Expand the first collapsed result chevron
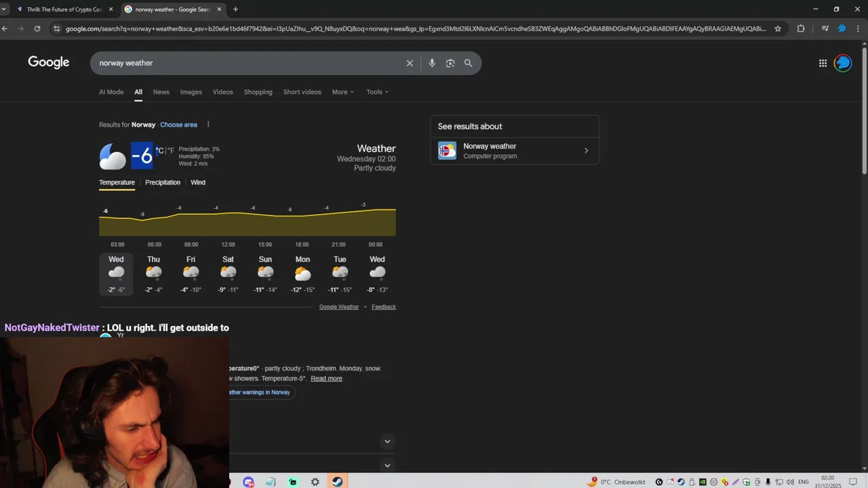868x488 pixels. 387,441
